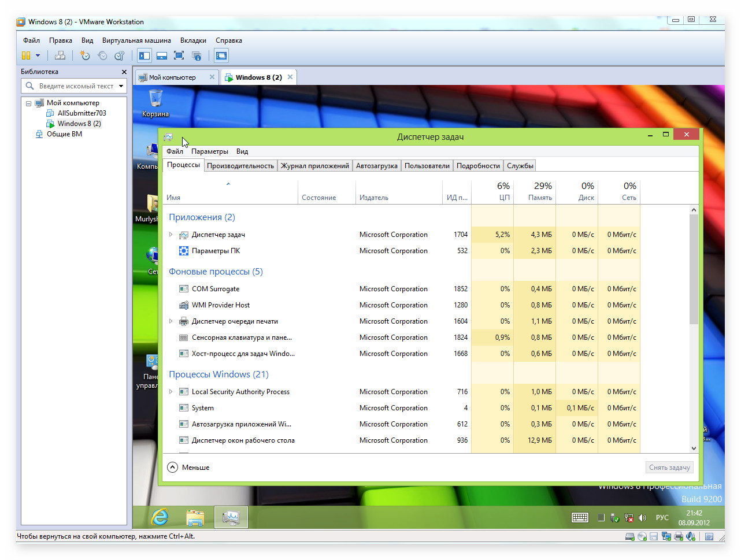Enter full screen mode from VMware toolbar
This screenshot has width=741, height=560.
[179, 55]
